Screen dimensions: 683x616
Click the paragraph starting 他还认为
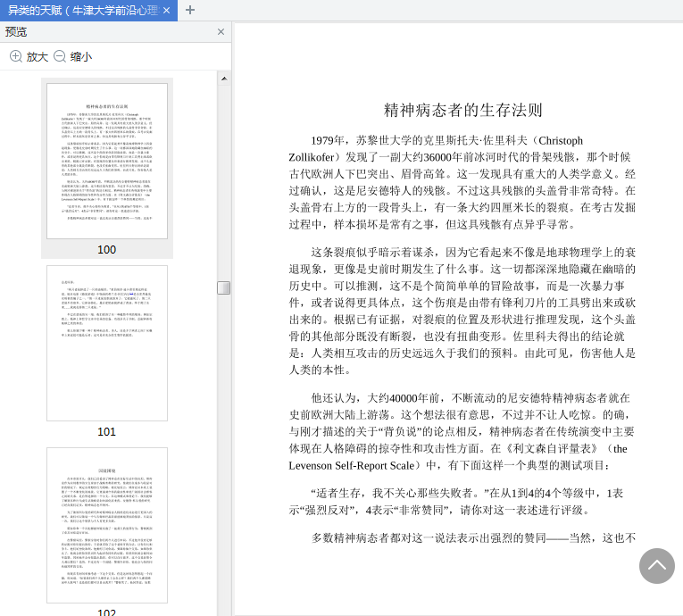point(462,432)
